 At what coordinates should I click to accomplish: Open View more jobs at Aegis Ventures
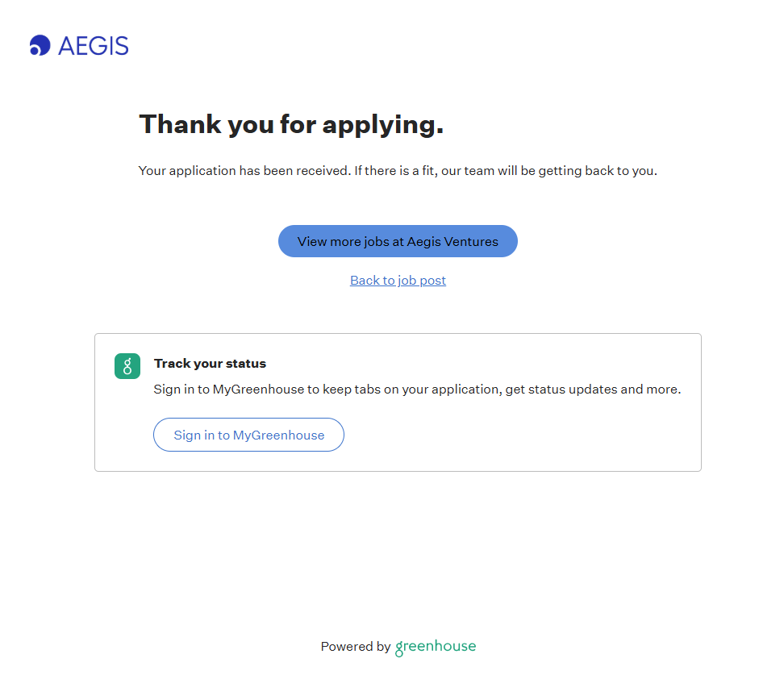(398, 241)
